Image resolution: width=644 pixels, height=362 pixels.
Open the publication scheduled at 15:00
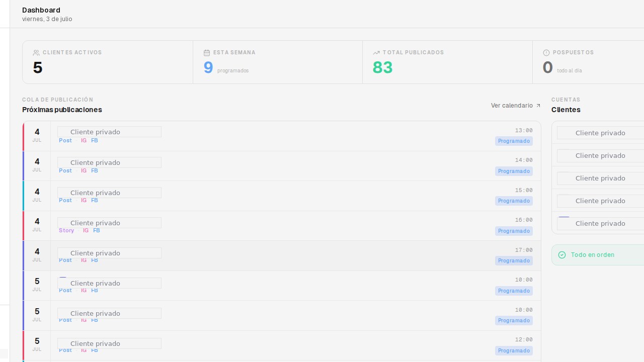282,196
